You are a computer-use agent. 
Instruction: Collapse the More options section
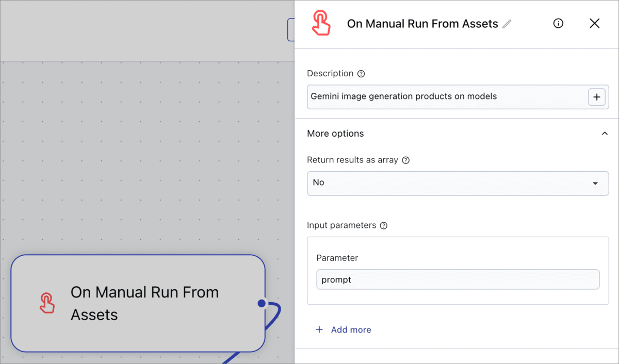(605, 133)
